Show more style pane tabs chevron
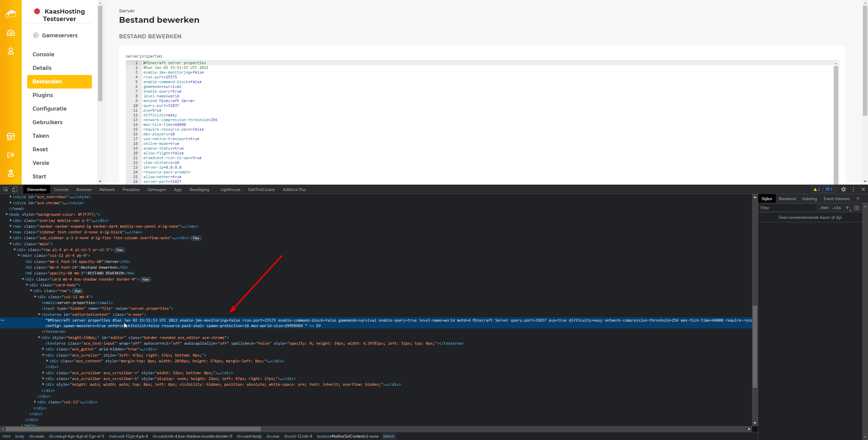The width and height of the screenshot is (868, 440). (x=858, y=199)
